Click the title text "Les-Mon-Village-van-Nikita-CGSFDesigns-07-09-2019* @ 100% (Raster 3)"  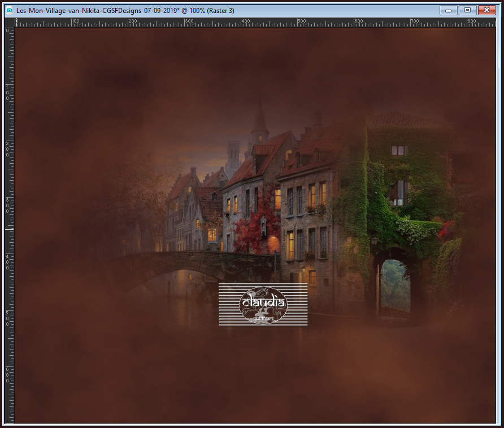pos(125,11)
